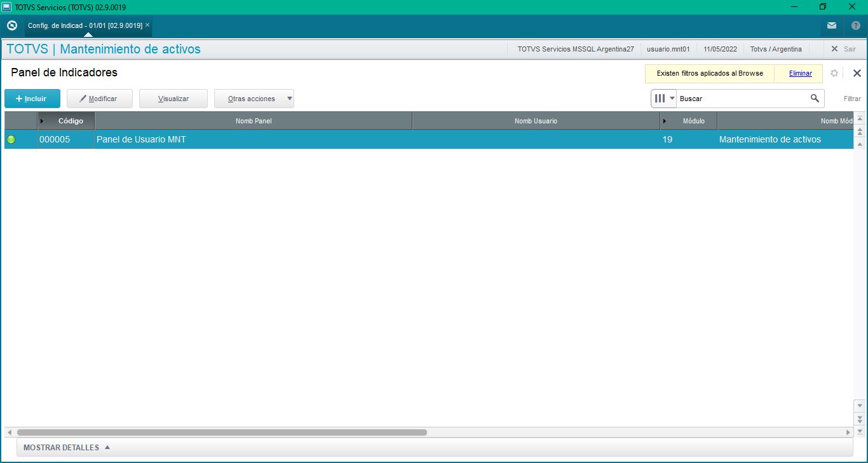Image resolution: width=868 pixels, height=463 pixels.
Task: Click the Sair exit button
Action: click(844, 49)
